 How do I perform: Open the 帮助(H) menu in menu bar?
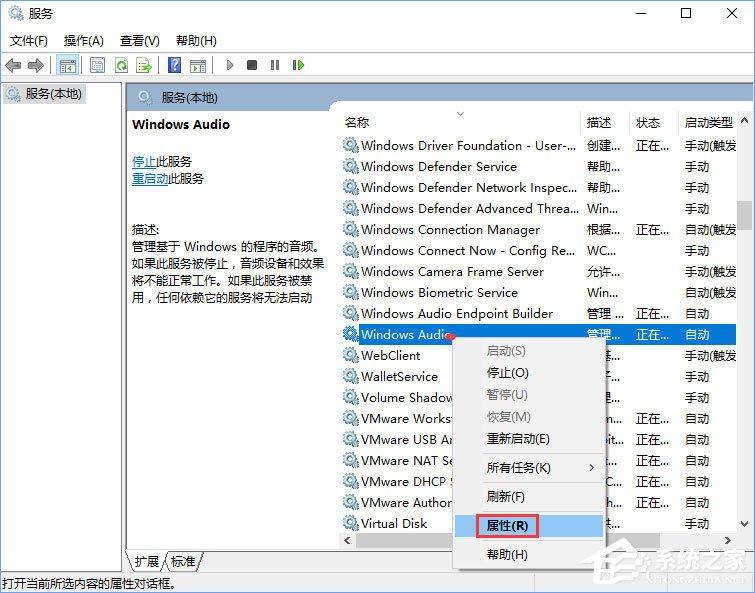point(196,40)
